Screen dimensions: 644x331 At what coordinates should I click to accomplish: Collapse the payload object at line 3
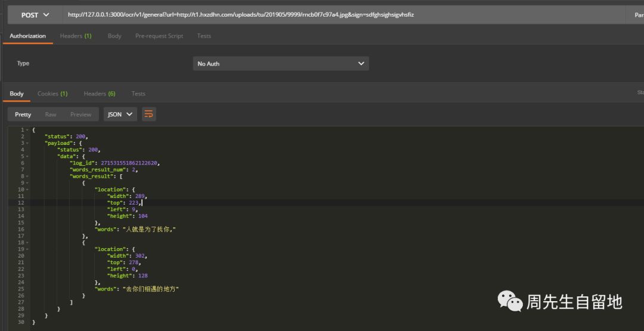click(x=27, y=143)
